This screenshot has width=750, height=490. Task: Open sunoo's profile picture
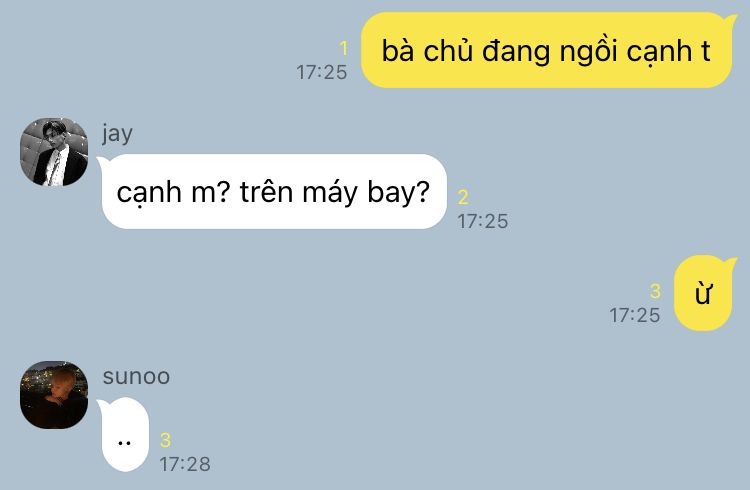pyautogui.click(x=54, y=395)
